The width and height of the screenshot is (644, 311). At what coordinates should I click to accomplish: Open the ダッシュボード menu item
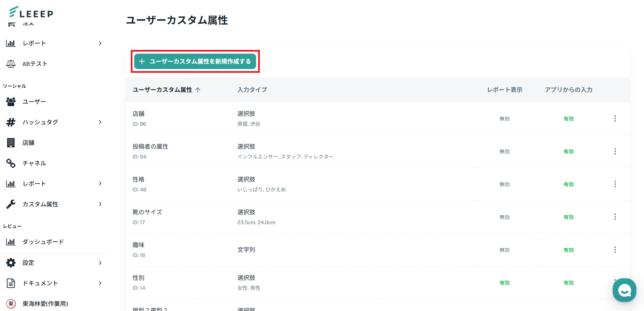click(43, 242)
